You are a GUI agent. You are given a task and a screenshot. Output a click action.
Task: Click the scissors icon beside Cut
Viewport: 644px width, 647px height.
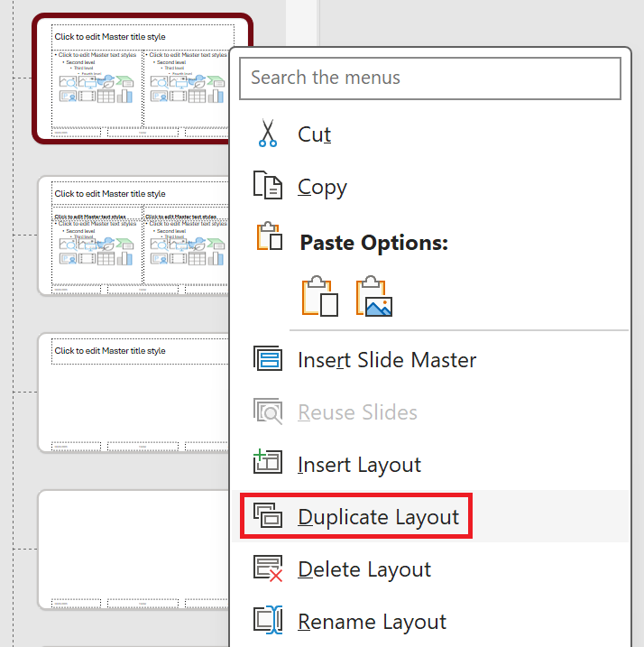[268, 134]
